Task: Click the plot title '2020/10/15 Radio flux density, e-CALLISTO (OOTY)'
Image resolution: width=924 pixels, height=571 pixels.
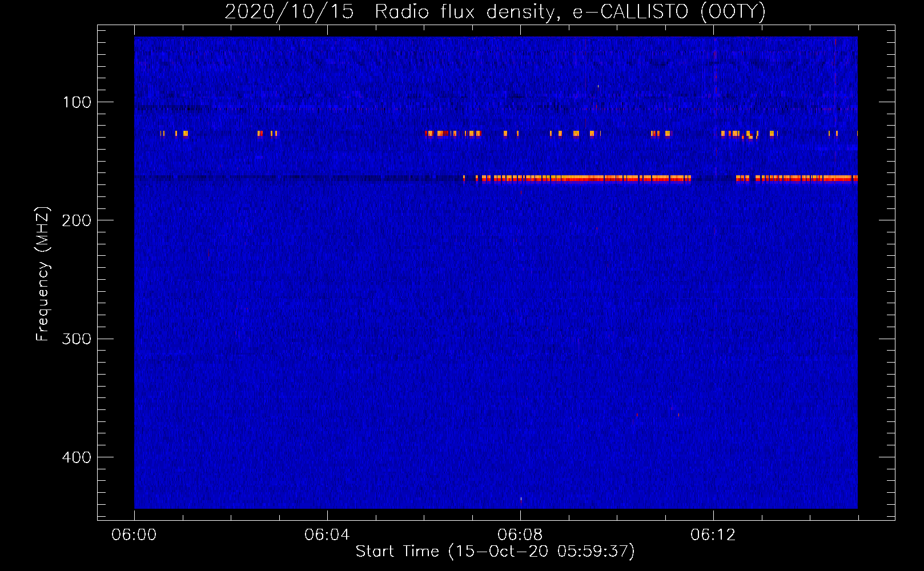Action: coord(495,12)
